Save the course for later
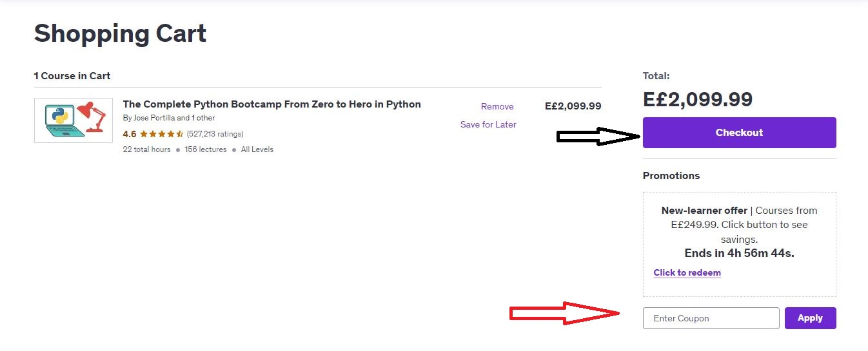Image resolution: width=868 pixels, height=351 pixels. click(488, 124)
